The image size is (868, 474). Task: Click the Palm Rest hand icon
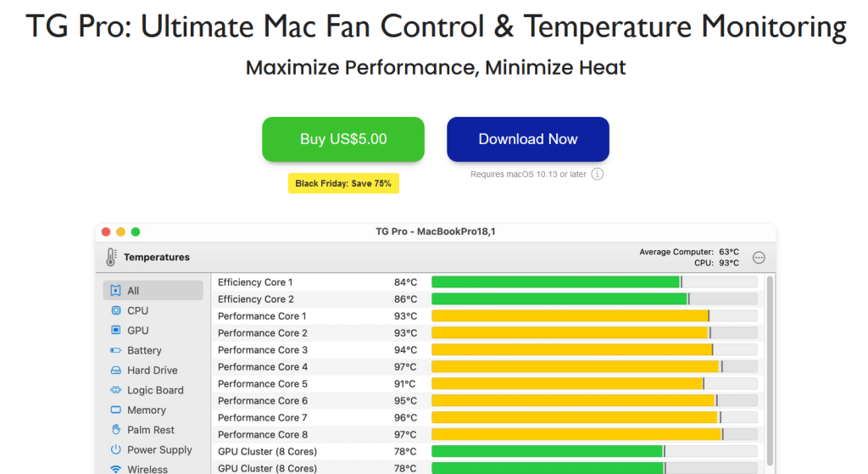click(x=116, y=430)
